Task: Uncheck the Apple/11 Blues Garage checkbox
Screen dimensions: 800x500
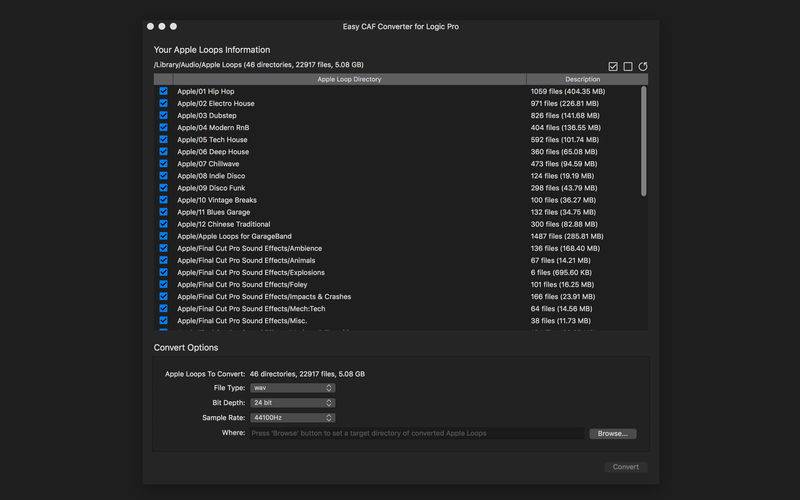Action: [x=163, y=212]
